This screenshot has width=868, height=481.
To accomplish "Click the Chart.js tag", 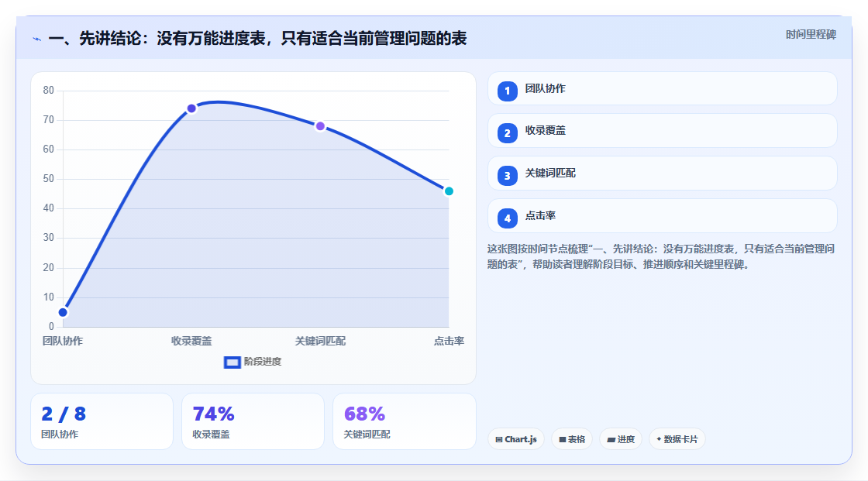I will [516, 439].
